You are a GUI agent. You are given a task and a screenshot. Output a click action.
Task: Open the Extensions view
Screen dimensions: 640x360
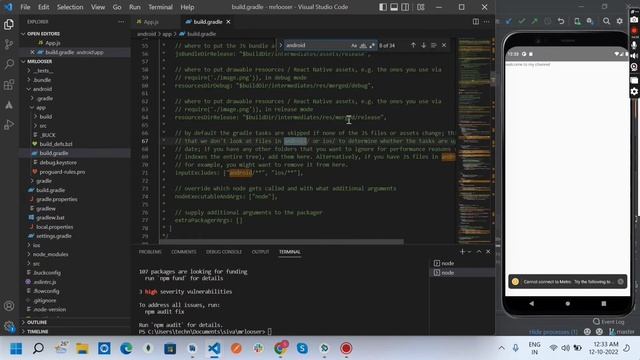(9, 84)
